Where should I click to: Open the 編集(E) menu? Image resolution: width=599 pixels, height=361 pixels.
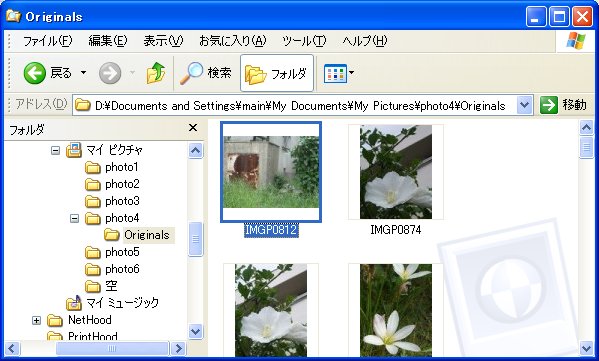(x=108, y=40)
